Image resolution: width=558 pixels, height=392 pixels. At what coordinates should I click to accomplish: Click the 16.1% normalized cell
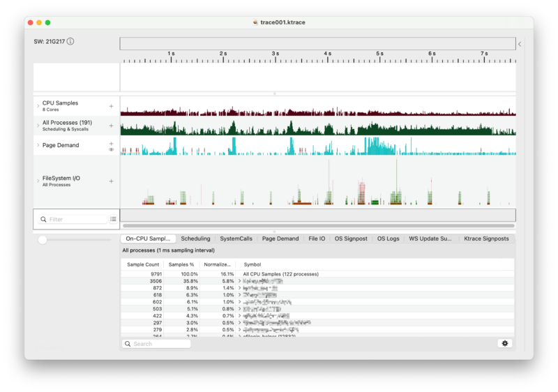pyautogui.click(x=227, y=274)
